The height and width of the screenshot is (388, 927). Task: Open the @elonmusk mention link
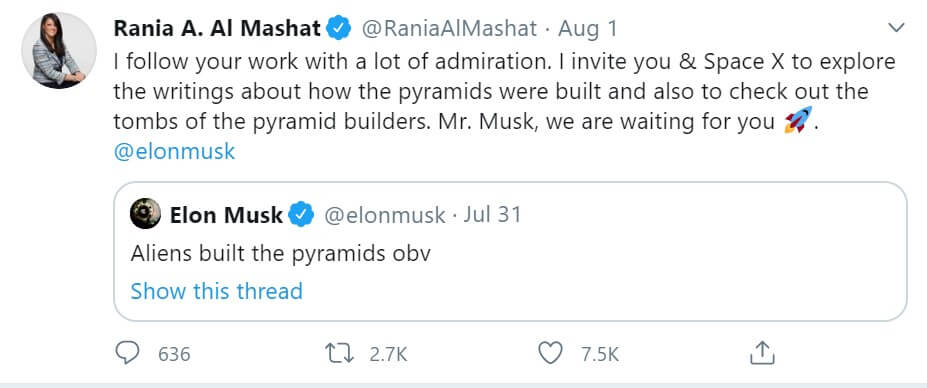174,152
